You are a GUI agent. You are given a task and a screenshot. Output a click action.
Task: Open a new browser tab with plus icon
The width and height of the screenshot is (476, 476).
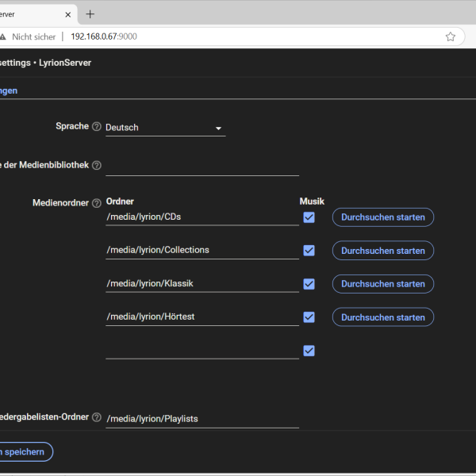pos(90,14)
